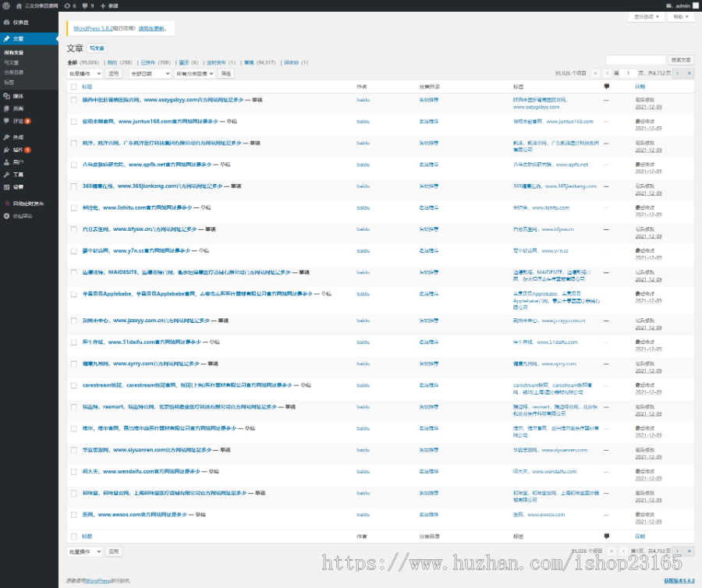Screen dimensions: 702x588
Task: Click admin avatar in top right
Action: tap(697, 5)
